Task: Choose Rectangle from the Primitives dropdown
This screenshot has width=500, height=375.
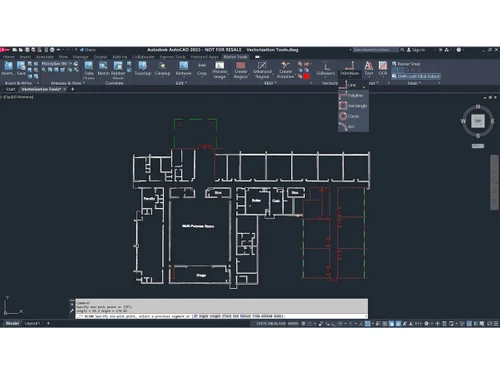Action: coord(353,106)
